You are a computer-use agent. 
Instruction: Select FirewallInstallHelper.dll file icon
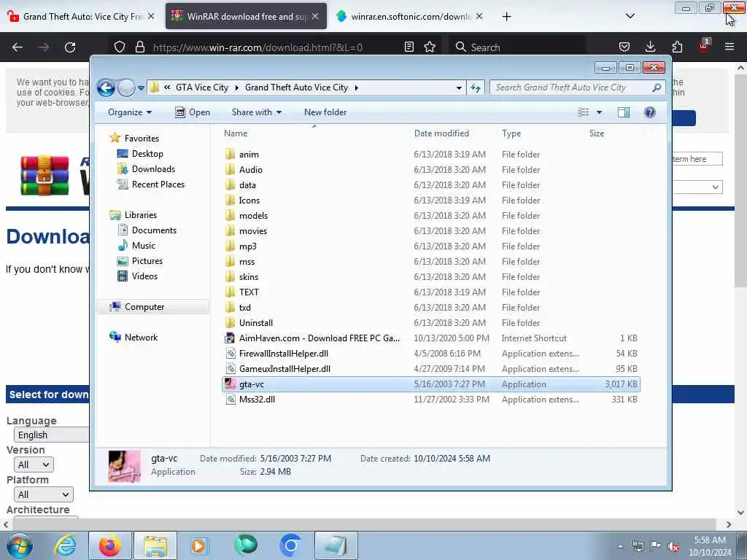[x=230, y=354]
